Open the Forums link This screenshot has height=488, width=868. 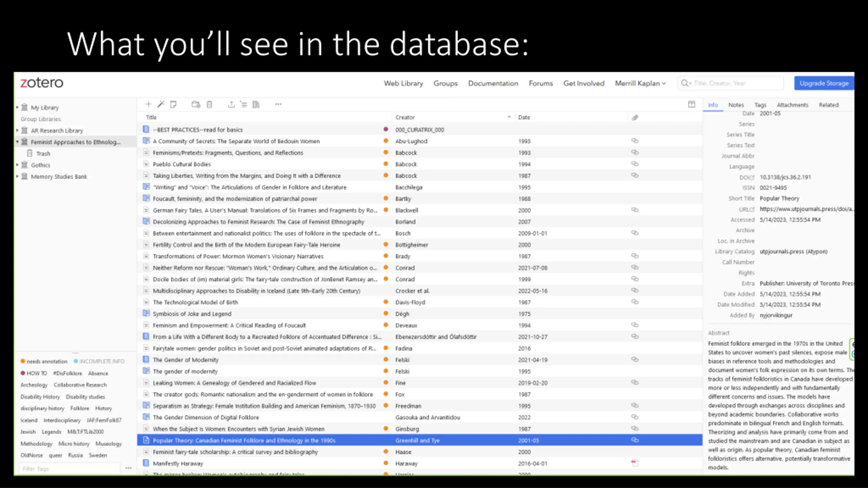[541, 83]
